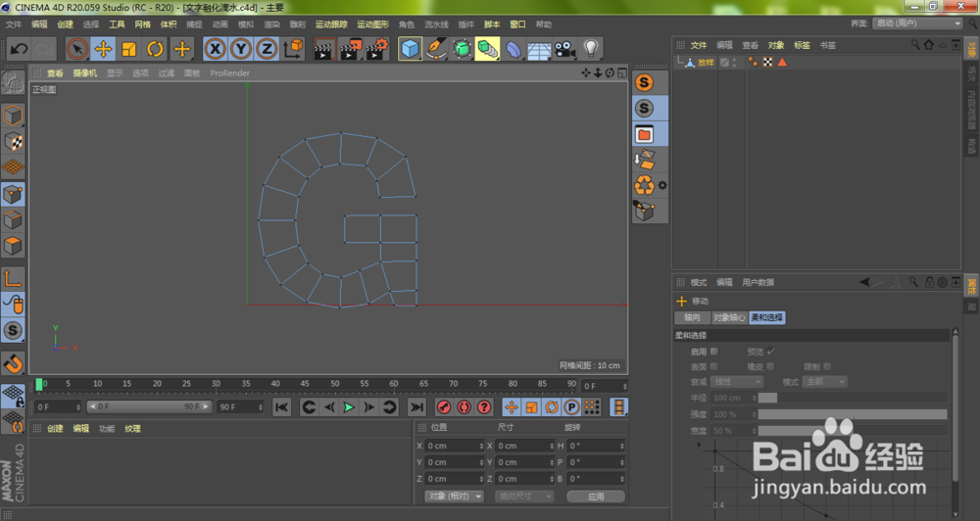Open the 对象 (相对) coordinate dropdown
This screenshot has width=980, height=521.
click(455, 497)
